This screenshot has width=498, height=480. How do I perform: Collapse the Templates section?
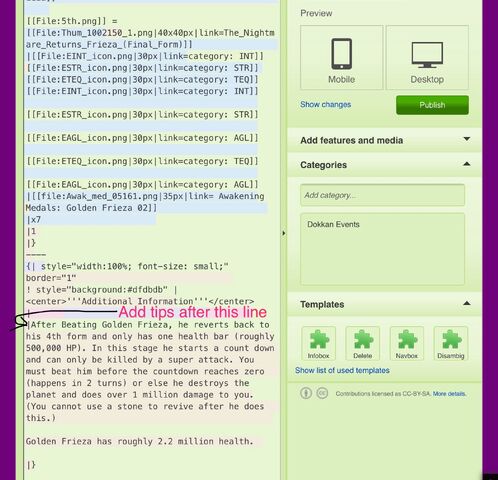(x=384, y=304)
